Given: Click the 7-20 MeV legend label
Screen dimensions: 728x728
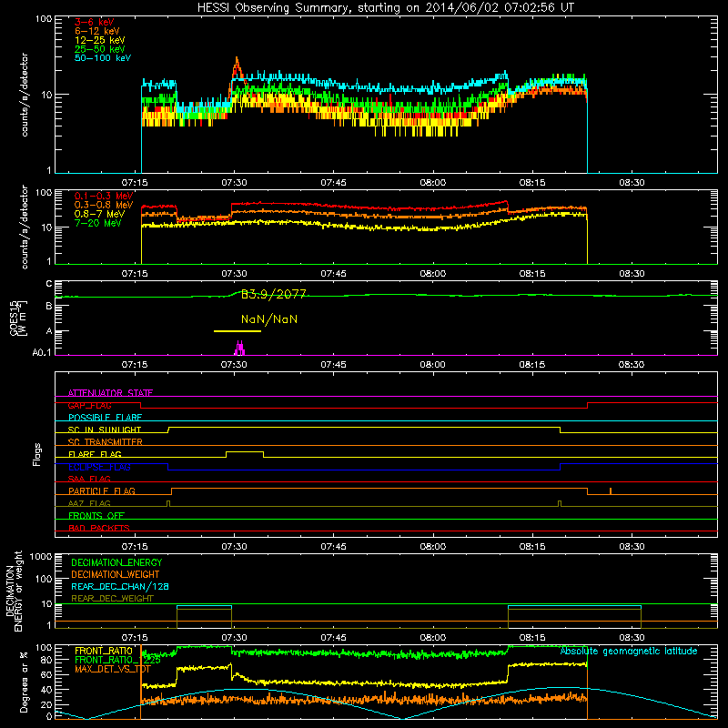Looking at the screenshot, I should pos(98,223).
